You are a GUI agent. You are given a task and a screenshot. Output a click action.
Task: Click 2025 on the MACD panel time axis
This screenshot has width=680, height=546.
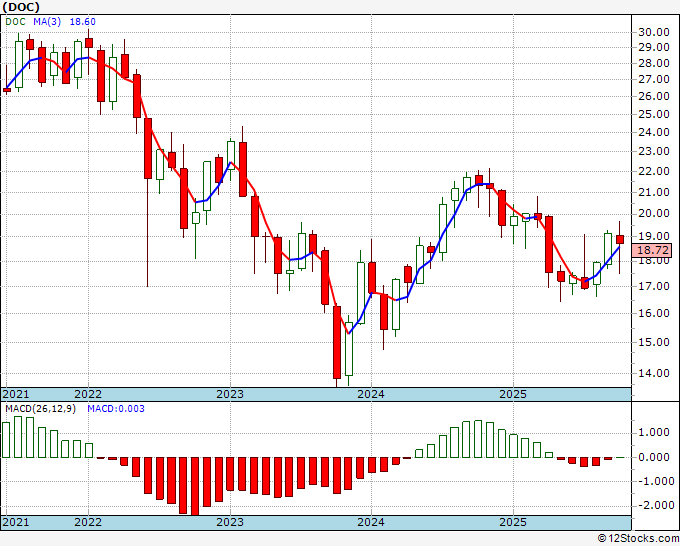[513, 522]
